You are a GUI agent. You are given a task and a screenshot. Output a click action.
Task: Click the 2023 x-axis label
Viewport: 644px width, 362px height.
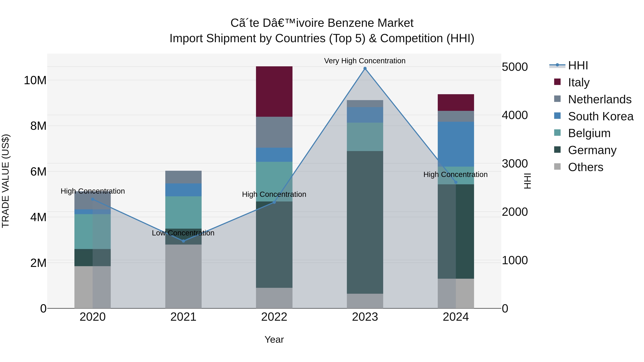[x=365, y=317]
